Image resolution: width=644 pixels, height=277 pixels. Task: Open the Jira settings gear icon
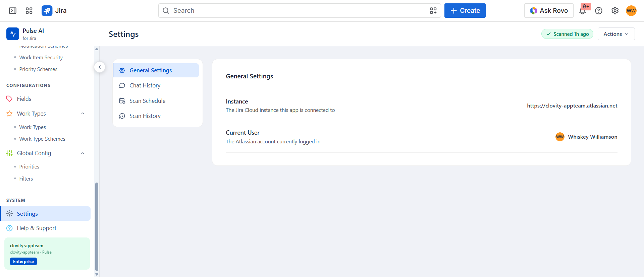click(615, 11)
